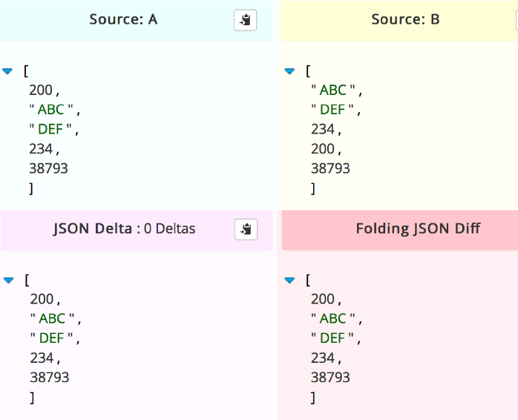Select 38793 in Folding JSON Diff panel
The width and height of the screenshot is (518, 420).
(330, 377)
